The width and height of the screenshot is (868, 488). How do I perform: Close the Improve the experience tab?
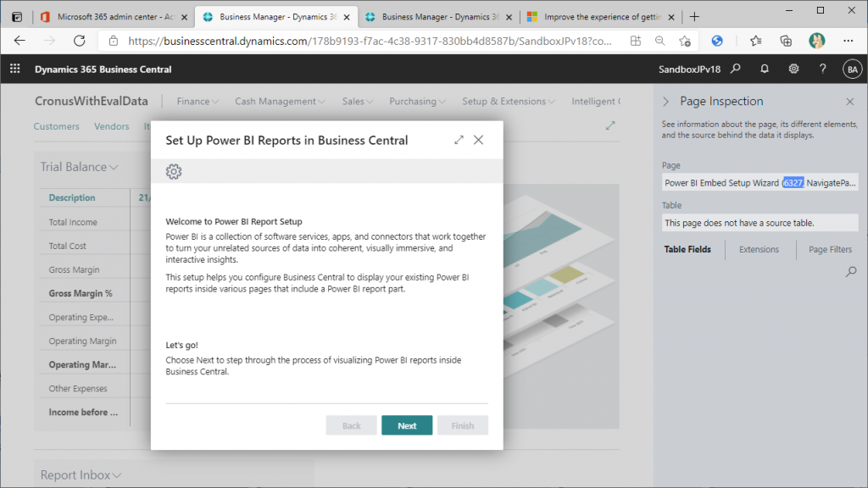(671, 17)
